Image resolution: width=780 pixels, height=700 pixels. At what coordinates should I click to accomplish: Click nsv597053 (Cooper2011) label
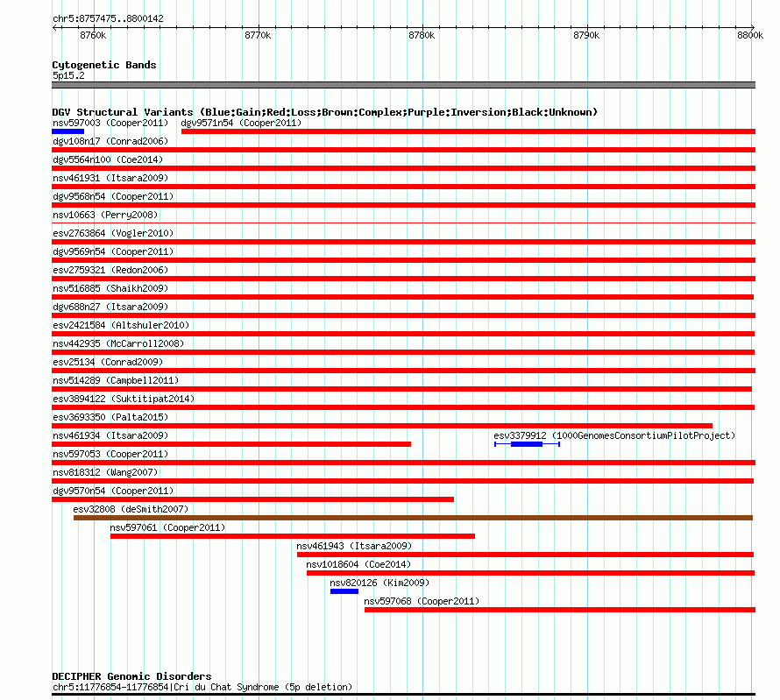(x=110, y=454)
